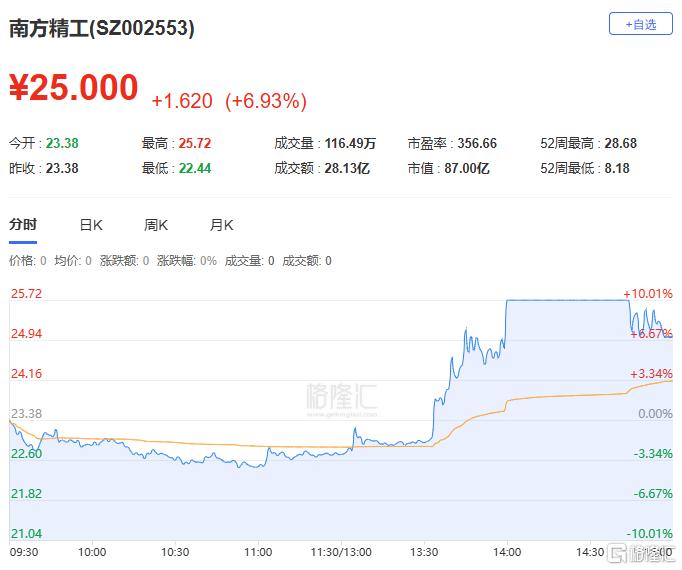Click the 25.72 price level label
This screenshot has width=682, height=570.
(x=26, y=293)
